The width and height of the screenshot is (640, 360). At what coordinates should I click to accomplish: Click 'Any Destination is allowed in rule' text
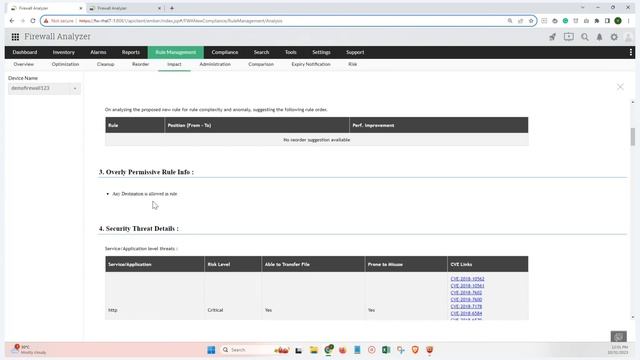click(144, 194)
